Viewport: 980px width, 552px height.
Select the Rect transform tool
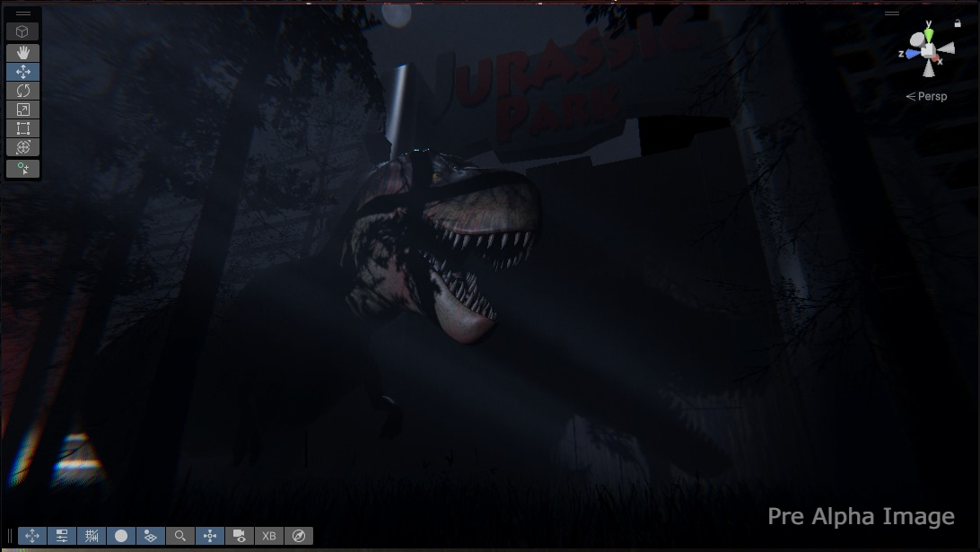[x=22, y=128]
